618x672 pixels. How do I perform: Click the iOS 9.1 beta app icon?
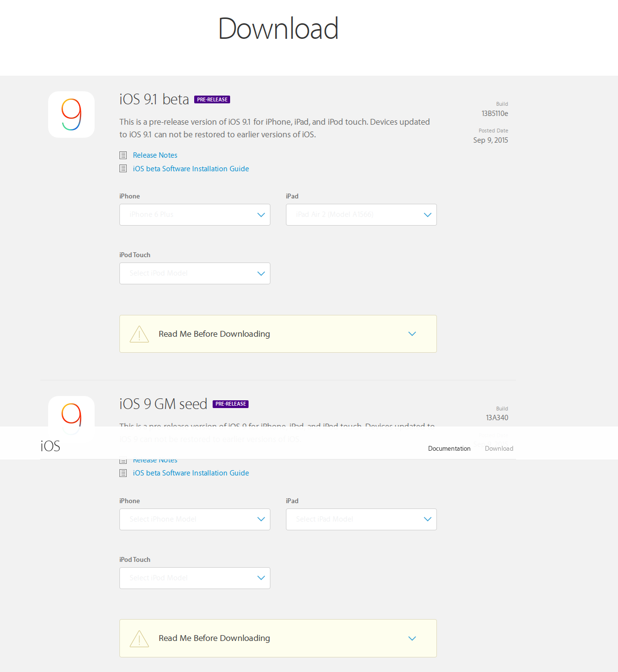pos(71,115)
